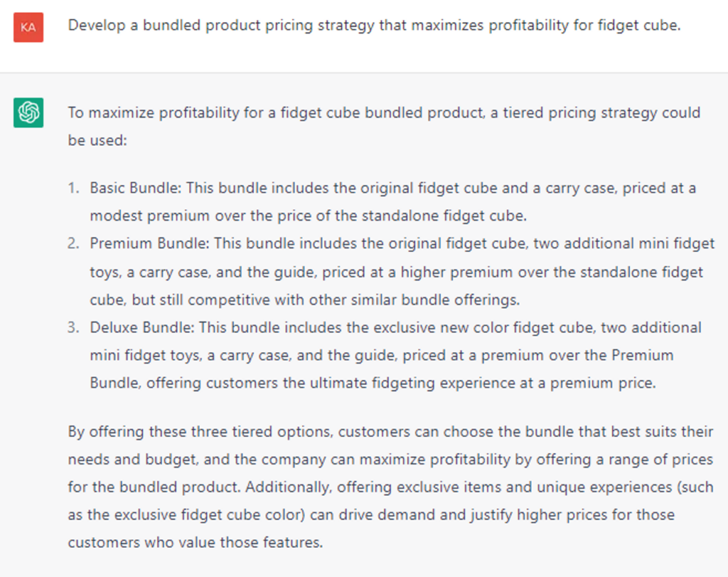Screen dimensions: 728x577
Task: Click the green ChatGPT logo icon
Action: point(28,112)
